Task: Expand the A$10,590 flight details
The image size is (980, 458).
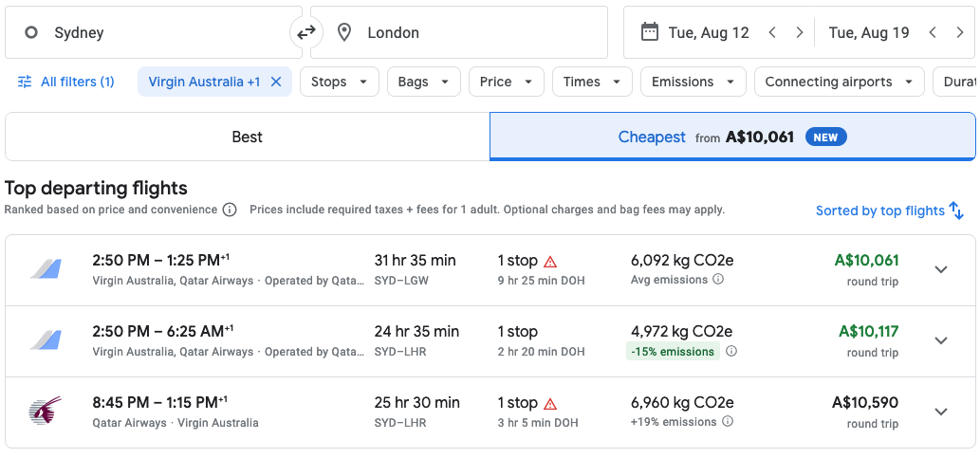Action: (941, 412)
